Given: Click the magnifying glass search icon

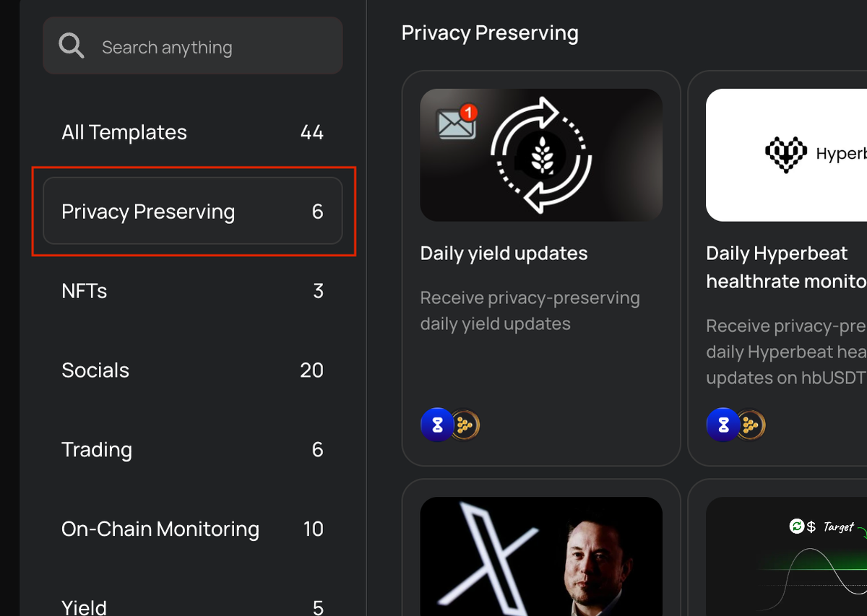Looking at the screenshot, I should click(72, 46).
